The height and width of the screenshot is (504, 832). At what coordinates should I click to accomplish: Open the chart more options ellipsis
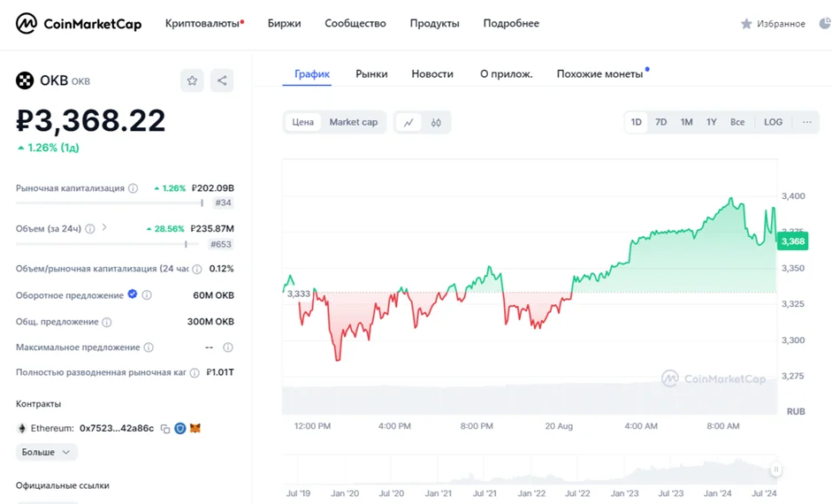point(807,122)
